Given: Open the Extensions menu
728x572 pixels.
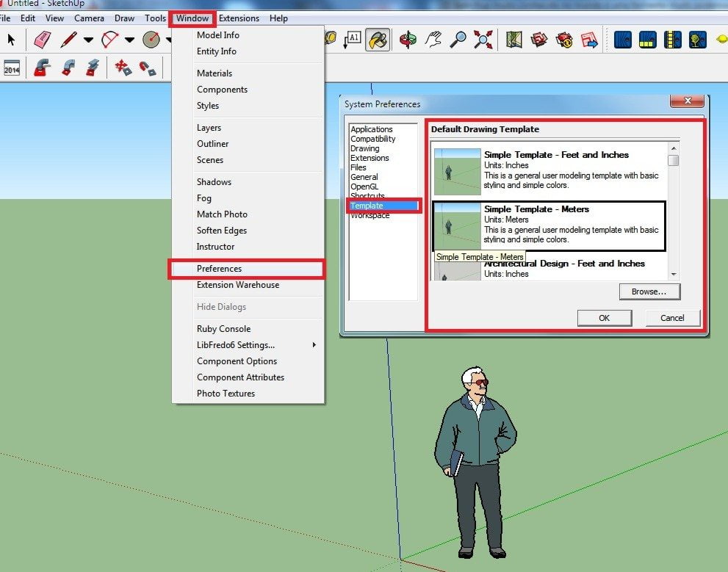Looking at the screenshot, I should (239, 18).
